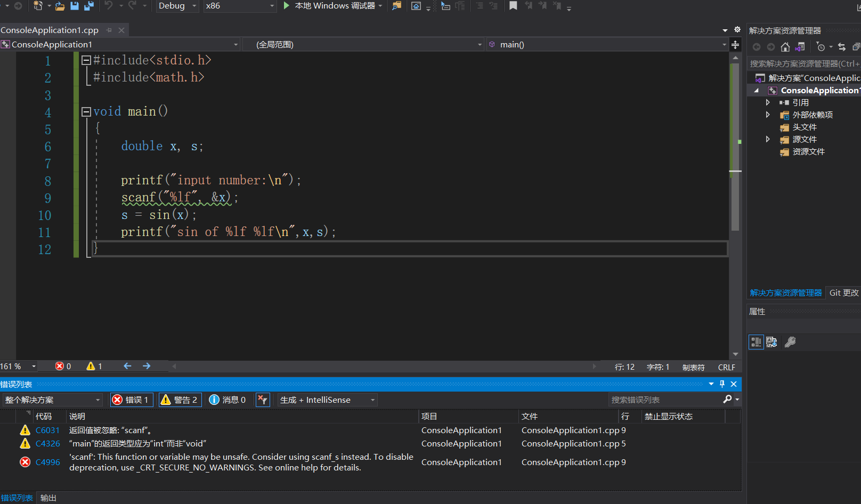The width and height of the screenshot is (861, 504).
Task: Click the Solution Explorer search field
Action: (804, 63)
